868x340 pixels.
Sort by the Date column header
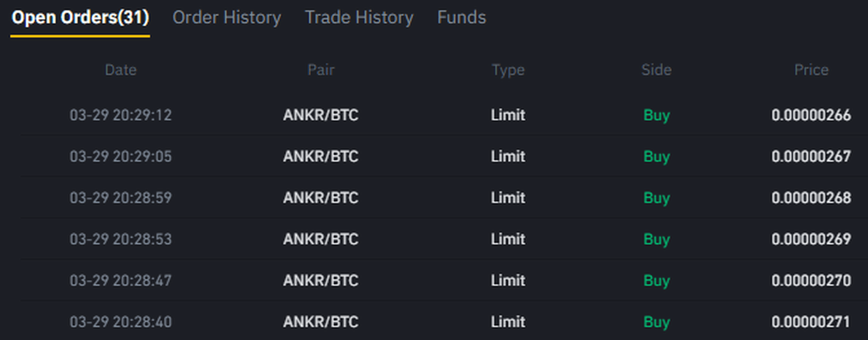point(121,70)
